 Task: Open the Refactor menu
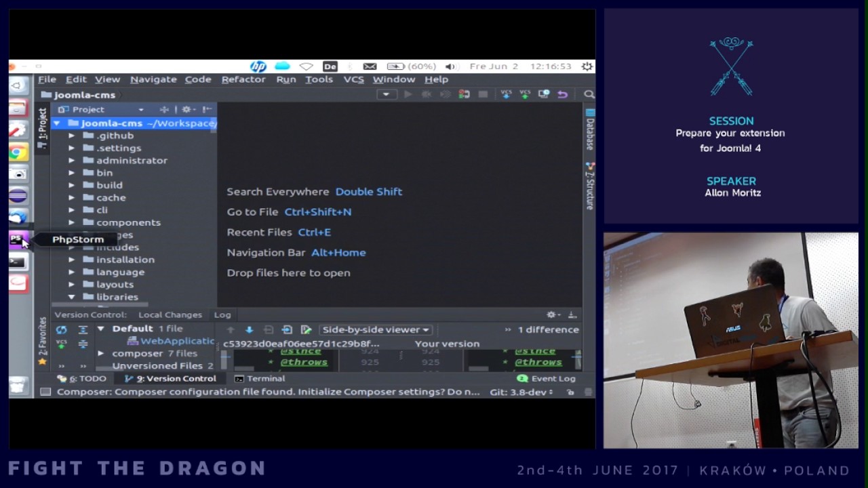(x=243, y=79)
